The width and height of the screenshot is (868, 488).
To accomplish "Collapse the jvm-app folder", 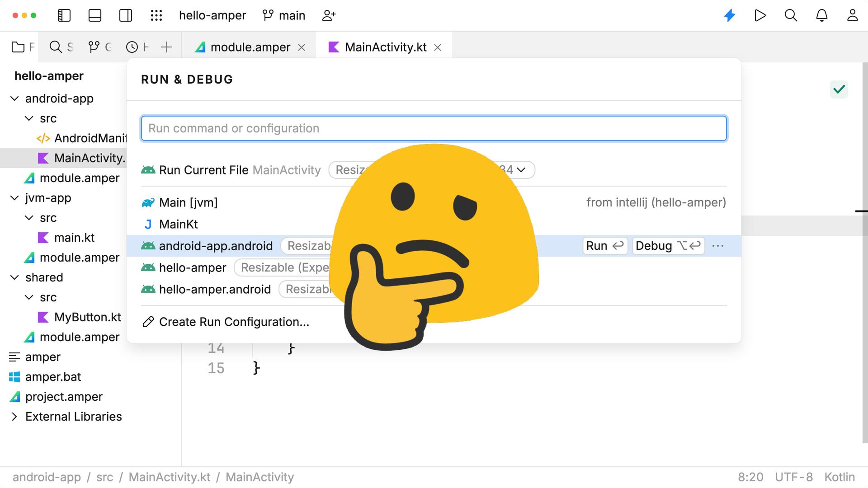I will pyautogui.click(x=14, y=198).
